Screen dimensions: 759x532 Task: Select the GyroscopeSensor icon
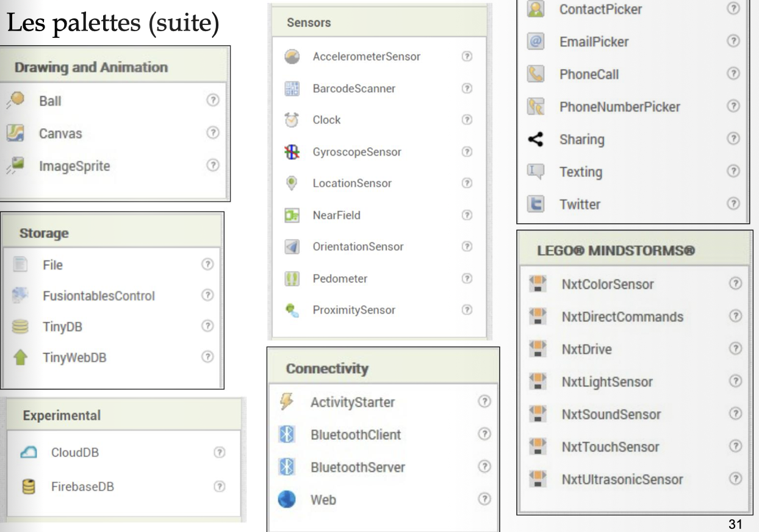tap(291, 152)
